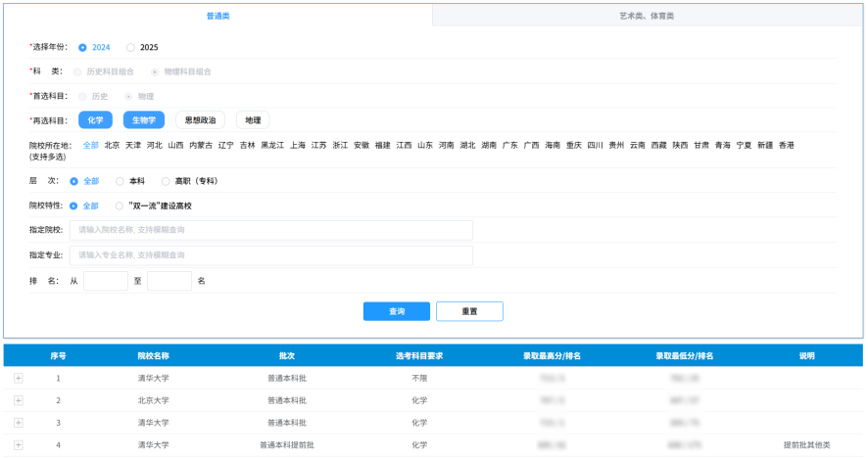Filter schools by 上海 location
868x458 pixels.
click(x=298, y=145)
